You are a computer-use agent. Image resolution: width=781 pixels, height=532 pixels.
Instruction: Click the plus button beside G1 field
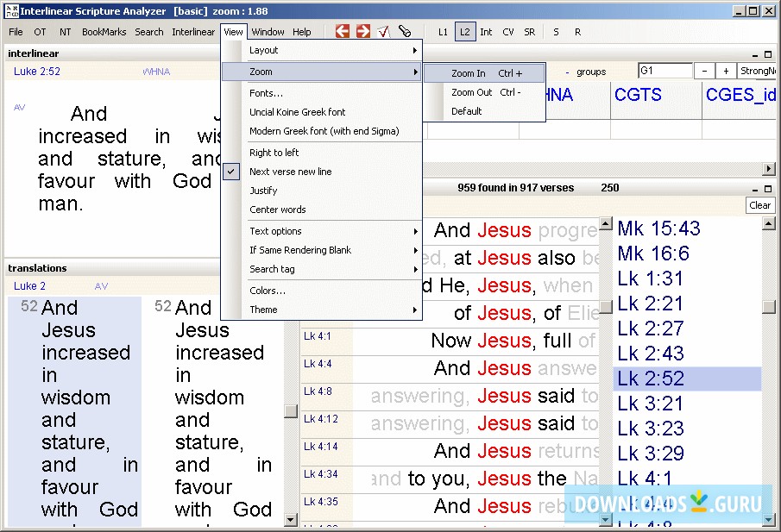pos(726,72)
